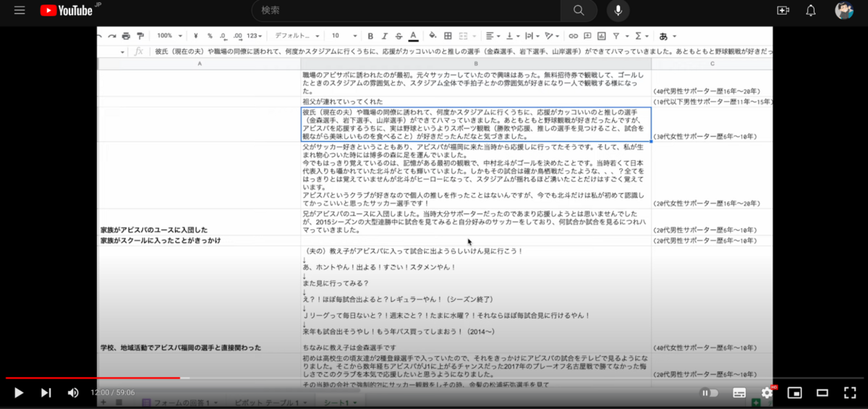
Task: Enter full screen mode
Action: pyautogui.click(x=850, y=392)
